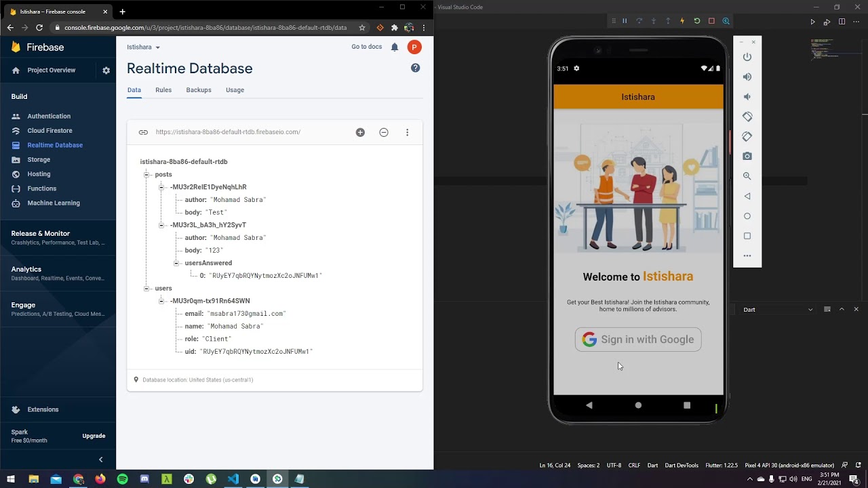Switch to the Usage tab
This screenshot has height=488, width=868.
coord(235,90)
